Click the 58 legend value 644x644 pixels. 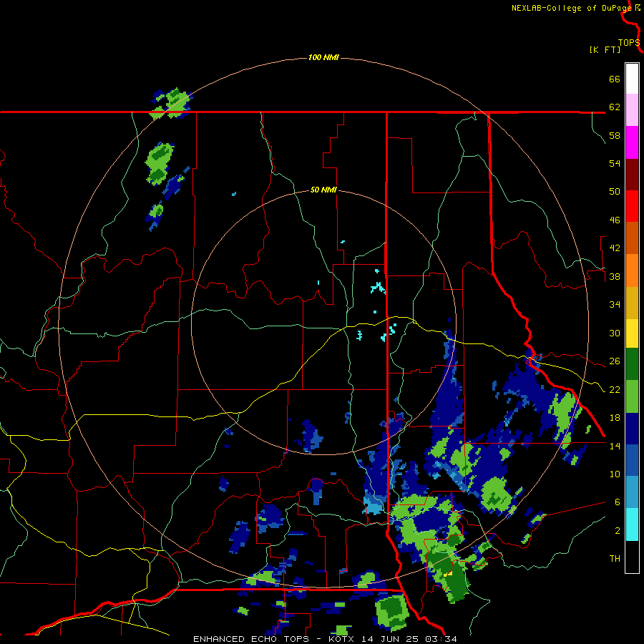click(615, 135)
